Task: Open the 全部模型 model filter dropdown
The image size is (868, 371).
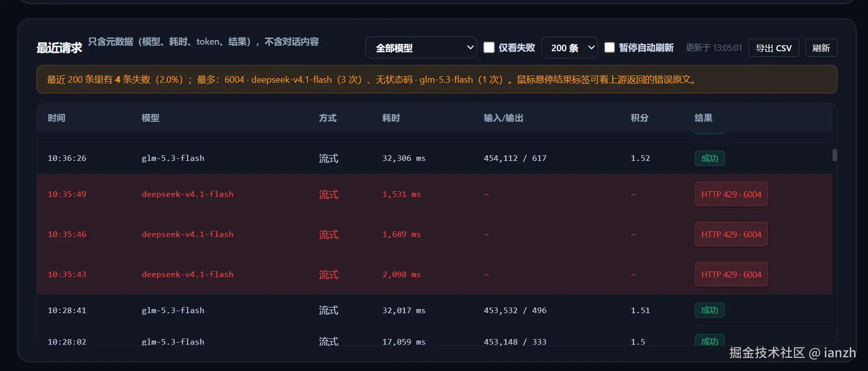Action: point(421,48)
